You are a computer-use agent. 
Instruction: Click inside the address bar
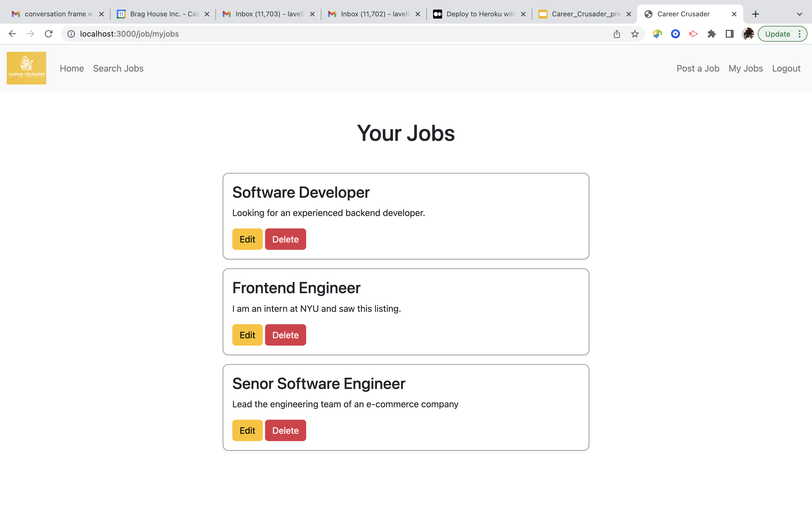coord(235,34)
